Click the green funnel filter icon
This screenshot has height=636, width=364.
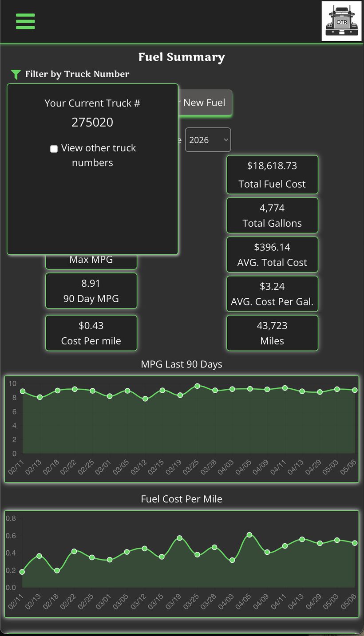[16, 75]
